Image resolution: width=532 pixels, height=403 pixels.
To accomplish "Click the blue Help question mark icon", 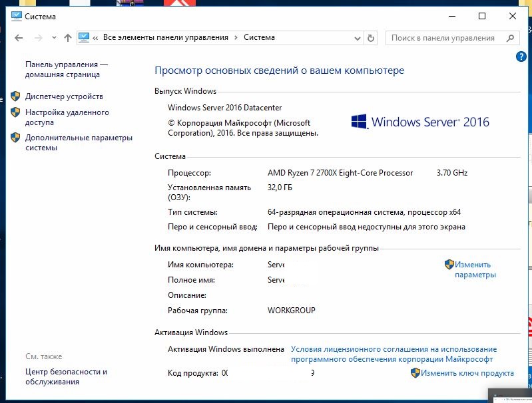I will click(x=521, y=57).
